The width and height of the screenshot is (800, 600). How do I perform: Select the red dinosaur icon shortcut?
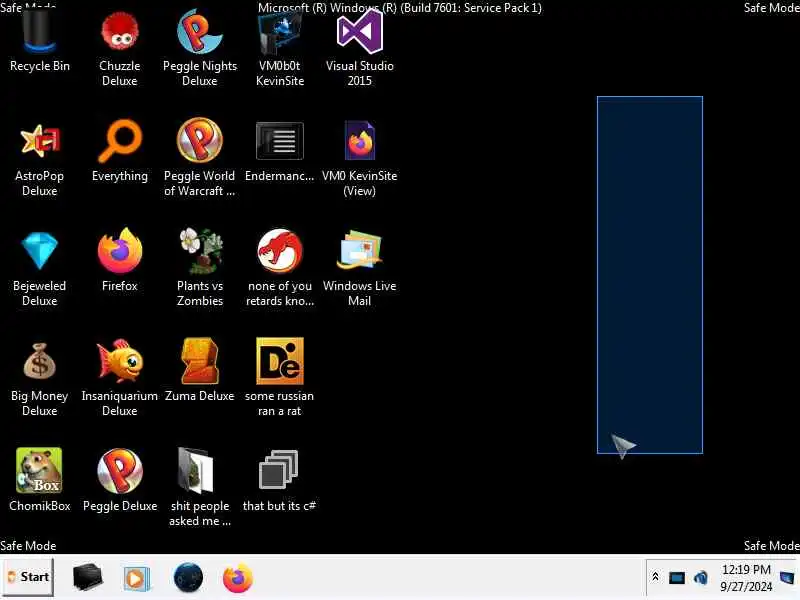pos(280,251)
